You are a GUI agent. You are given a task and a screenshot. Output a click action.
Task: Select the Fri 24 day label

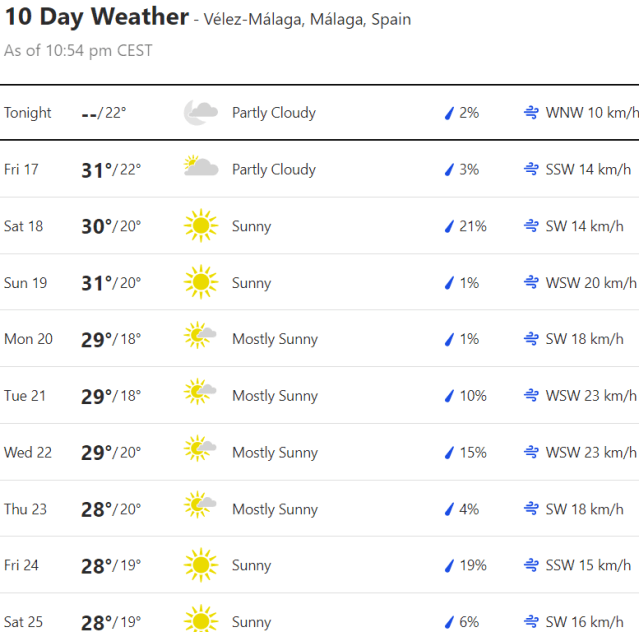click(x=22, y=565)
